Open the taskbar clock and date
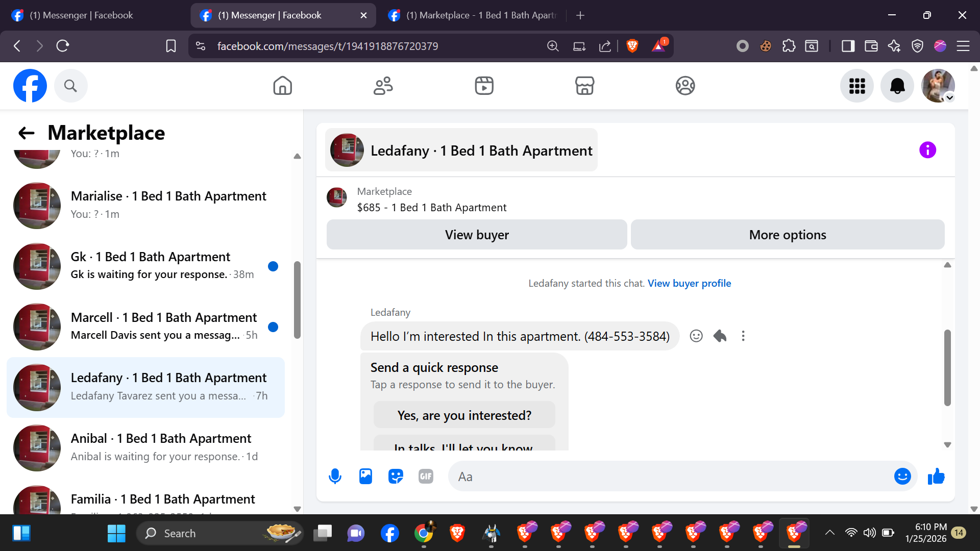980x551 pixels. pos(926,533)
